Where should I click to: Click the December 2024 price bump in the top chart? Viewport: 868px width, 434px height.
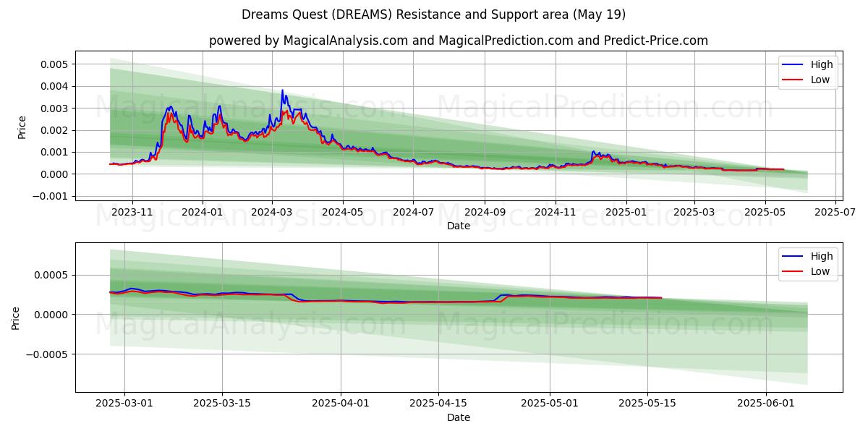click(x=595, y=153)
